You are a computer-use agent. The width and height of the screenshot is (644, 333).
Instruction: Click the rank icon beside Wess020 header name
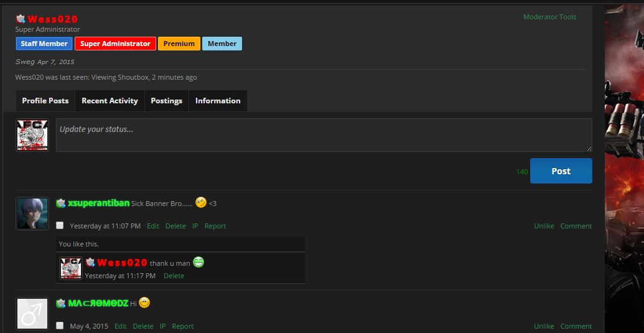pos(21,19)
